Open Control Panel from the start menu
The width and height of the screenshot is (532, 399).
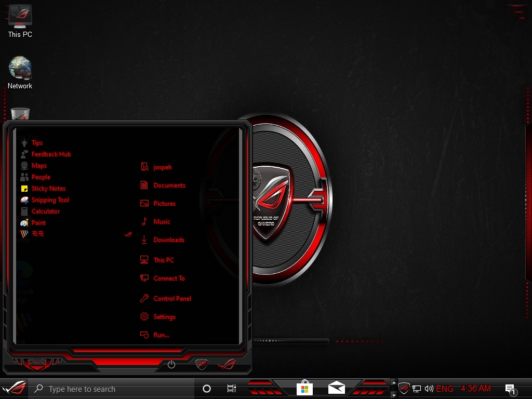[x=172, y=299]
